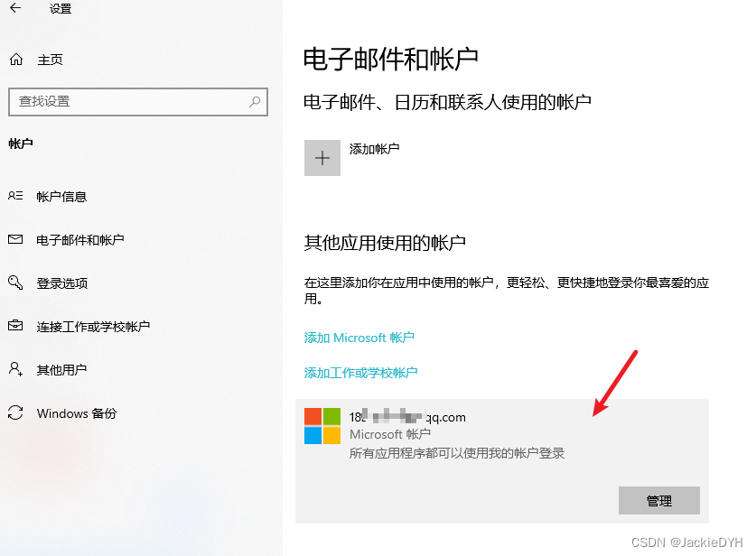This screenshot has width=756, height=556.
Task: Click the briefcase icon for work or school
Action: [15, 326]
